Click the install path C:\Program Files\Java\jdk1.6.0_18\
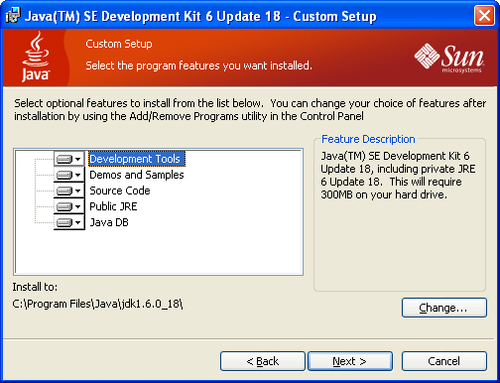The width and height of the screenshot is (500, 383). 98,304
